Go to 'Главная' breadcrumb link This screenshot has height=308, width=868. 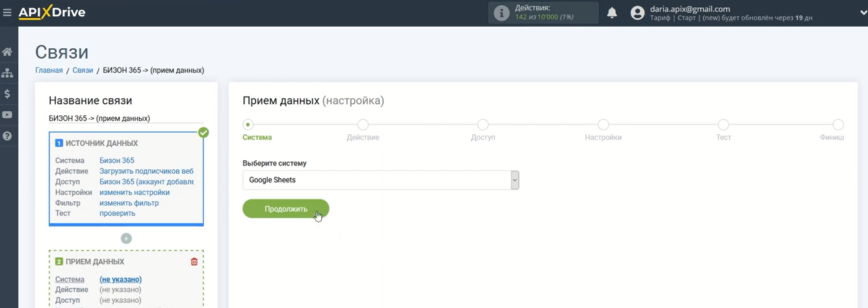(49, 70)
